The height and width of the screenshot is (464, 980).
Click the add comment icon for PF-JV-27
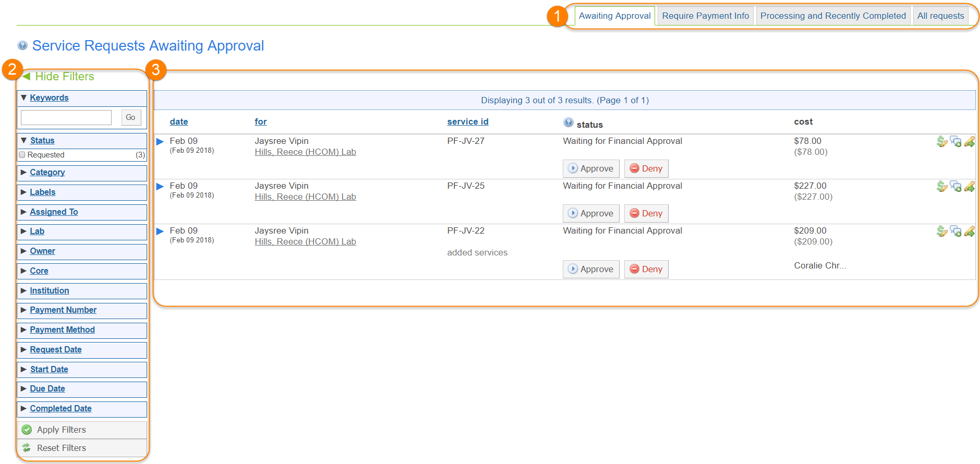955,142
